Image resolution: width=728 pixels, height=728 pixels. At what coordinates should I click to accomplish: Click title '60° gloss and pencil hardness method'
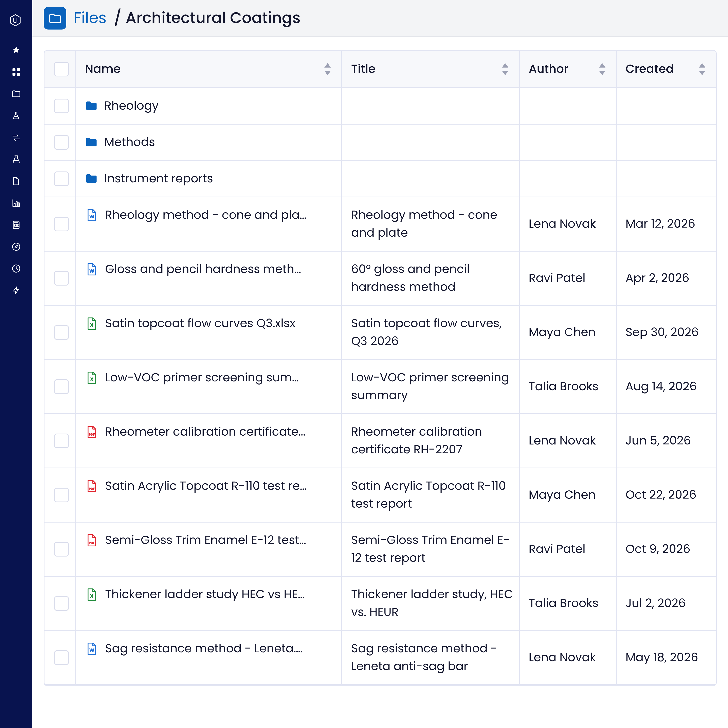tap(410, 278)
